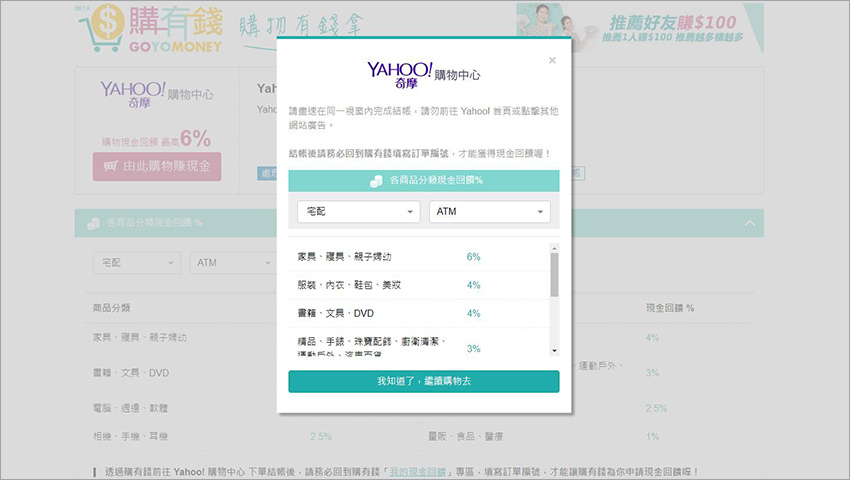This screenshot has height=480, width=850.
Task: Open 我的現金回饋 link at page bottom
Action: click(417, 472)
